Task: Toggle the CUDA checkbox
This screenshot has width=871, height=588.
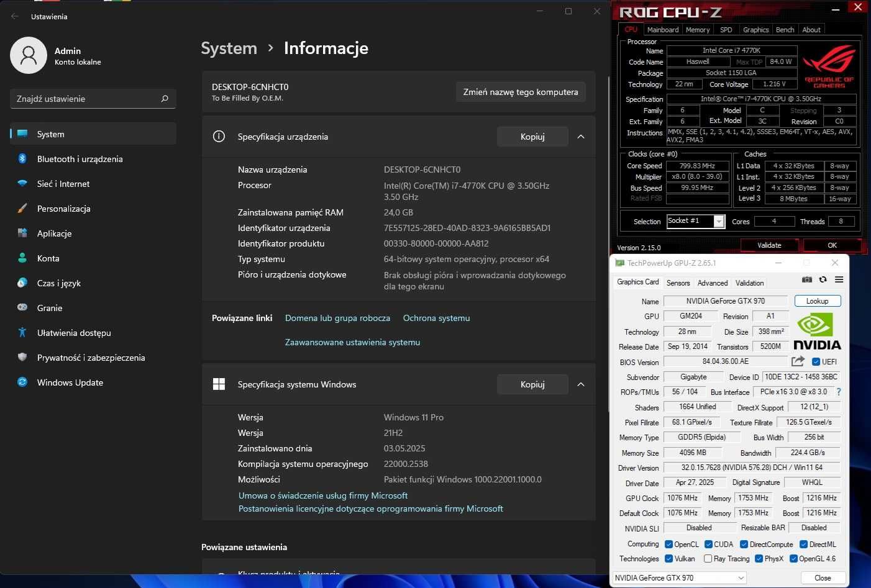Action: click(x=708, y=545)
